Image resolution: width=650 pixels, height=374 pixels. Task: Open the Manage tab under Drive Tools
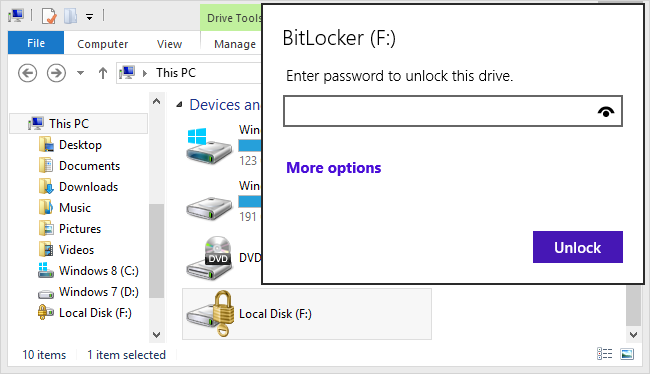coord(235,44)
